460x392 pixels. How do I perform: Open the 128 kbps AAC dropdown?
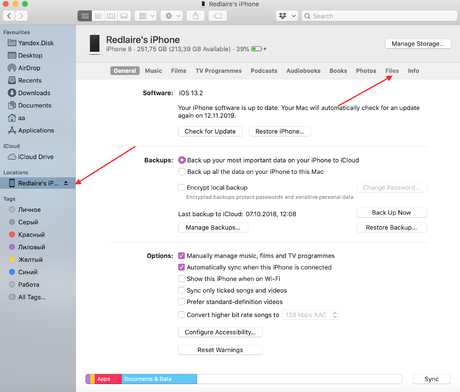310,315
